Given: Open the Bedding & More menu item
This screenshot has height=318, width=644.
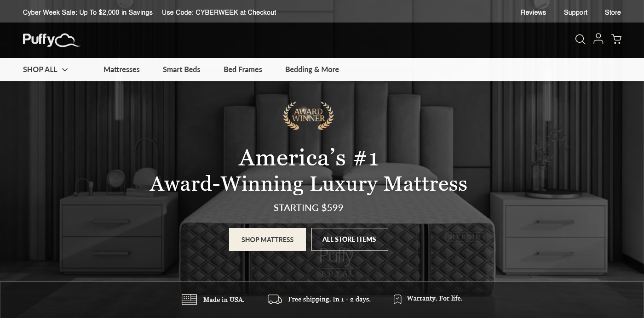Looking at the screenshot, I should click(312, 69).
